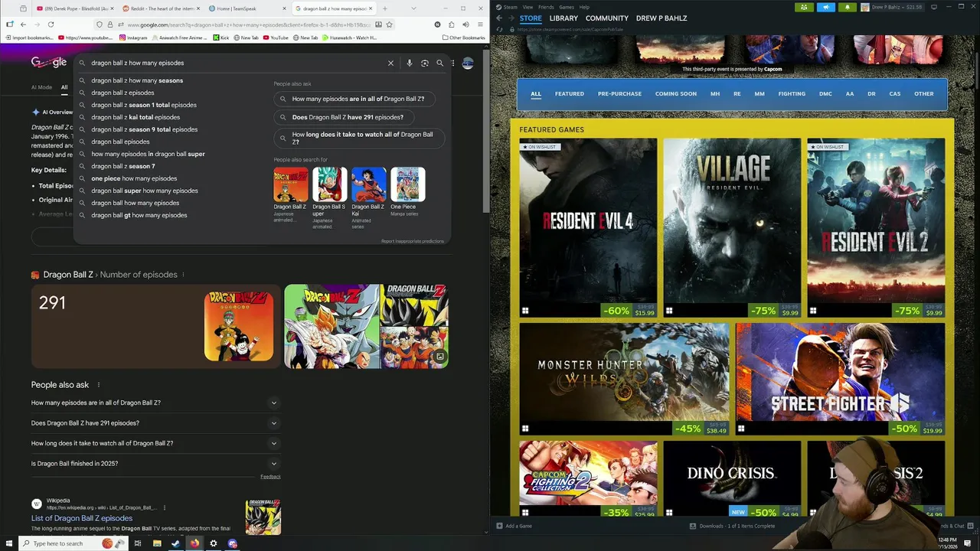Open Kick bookmark in bookmarks bar

pyautogui.click(x=220, y=37)
